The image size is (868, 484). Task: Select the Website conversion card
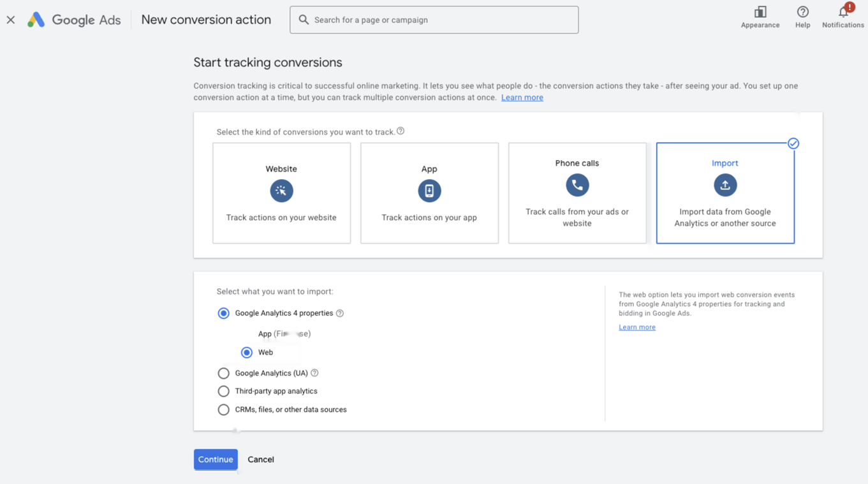[281, 193]
